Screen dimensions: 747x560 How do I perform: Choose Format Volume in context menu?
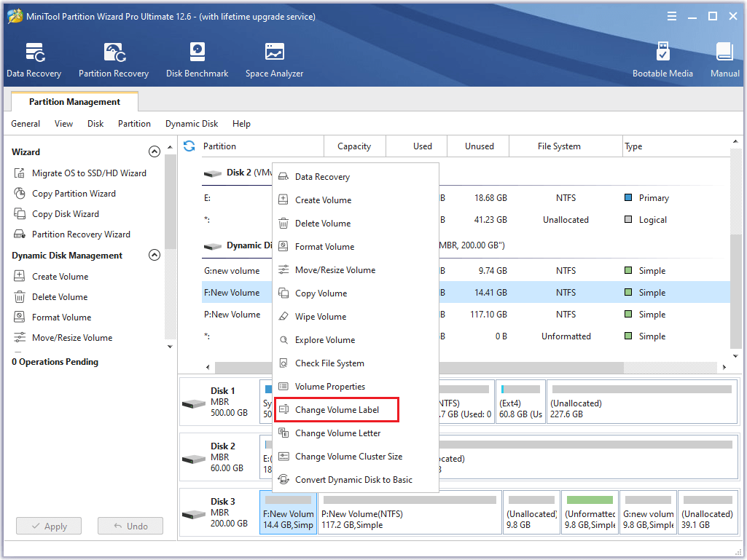point(356,247)
